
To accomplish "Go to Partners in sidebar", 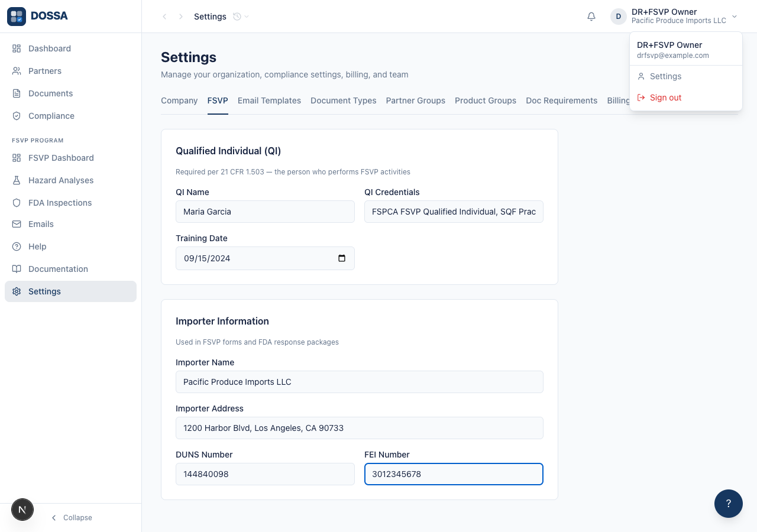I will click(70, 71).
